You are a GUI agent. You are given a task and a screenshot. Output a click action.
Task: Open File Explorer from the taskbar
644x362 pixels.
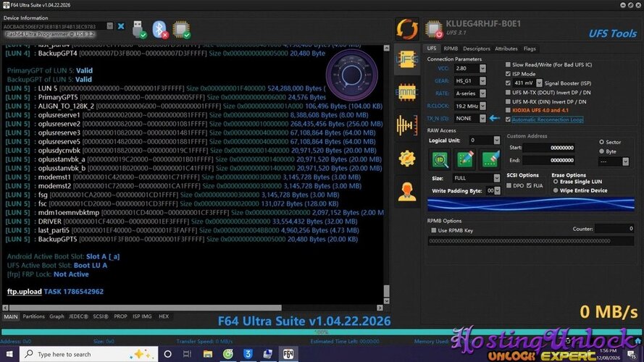pos(208,354)
